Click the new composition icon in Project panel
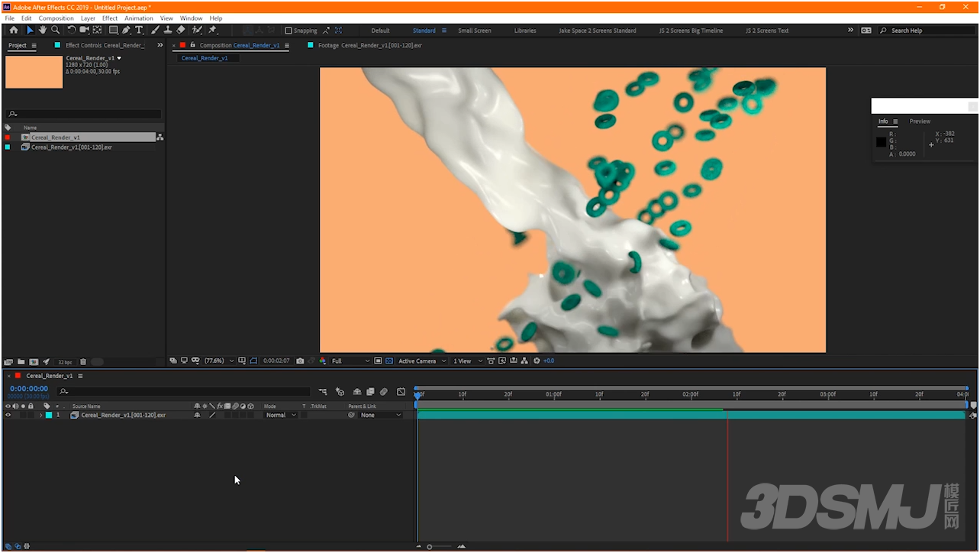 point(34,362)
